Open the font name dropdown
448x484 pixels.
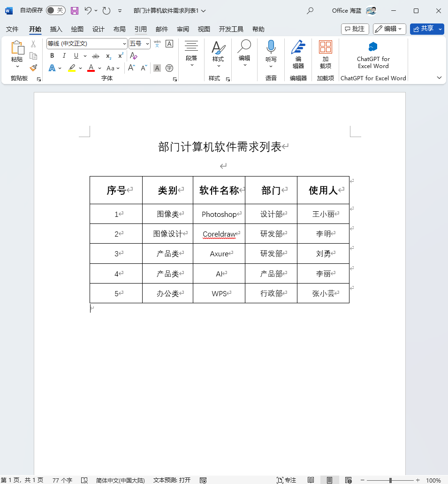[124, 44]
